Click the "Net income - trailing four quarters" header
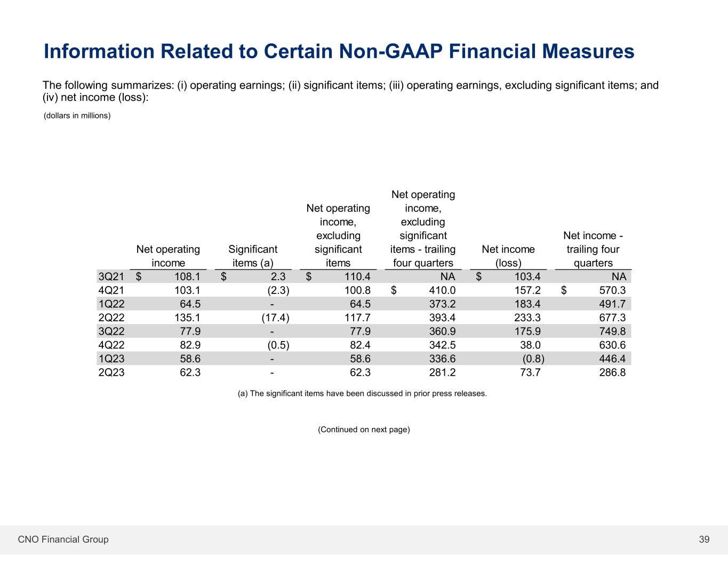 [x=593, y=249]
